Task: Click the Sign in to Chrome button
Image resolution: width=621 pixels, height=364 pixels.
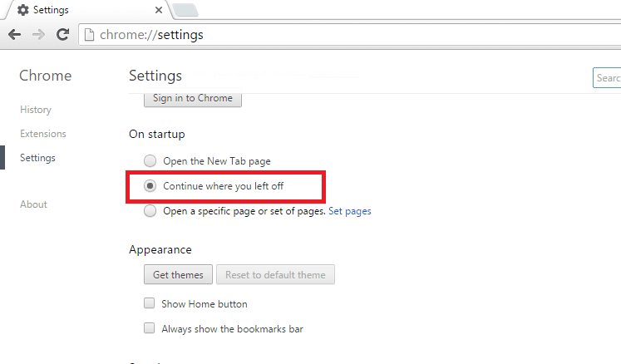Action: (x=193, y=98)
